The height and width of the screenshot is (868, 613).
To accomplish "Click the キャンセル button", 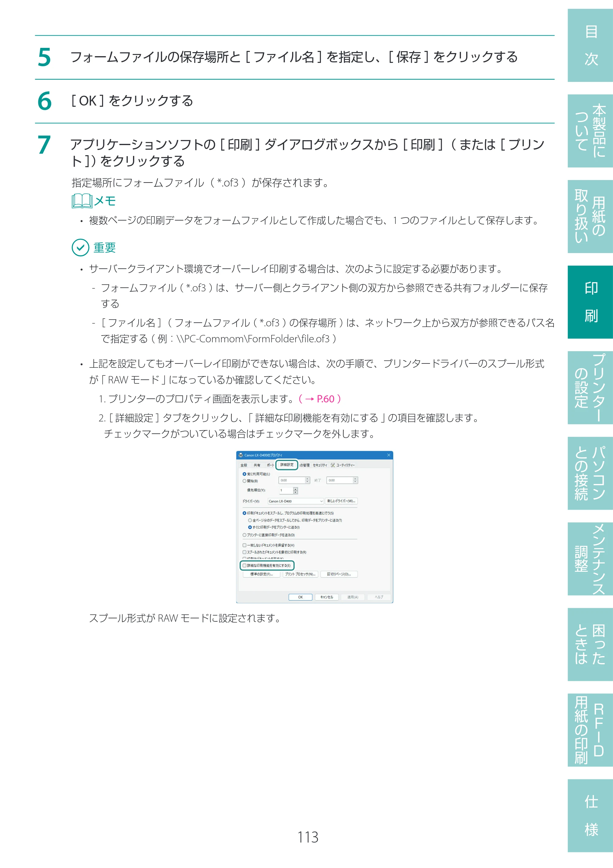I will tap(326, 597).
